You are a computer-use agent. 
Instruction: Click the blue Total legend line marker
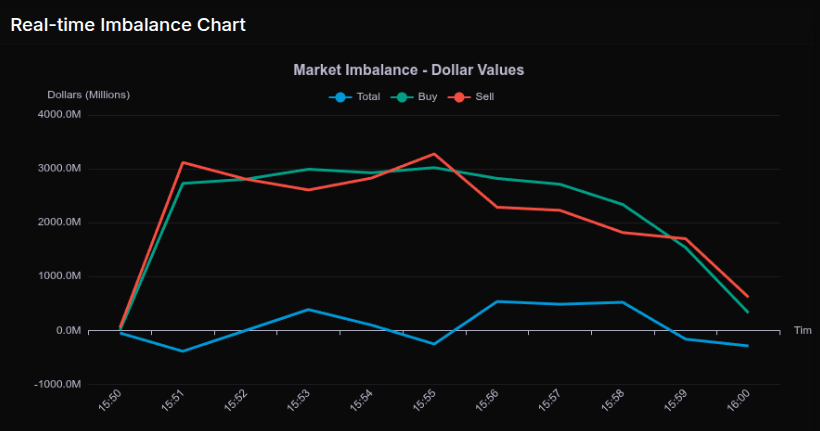point(341,97)
